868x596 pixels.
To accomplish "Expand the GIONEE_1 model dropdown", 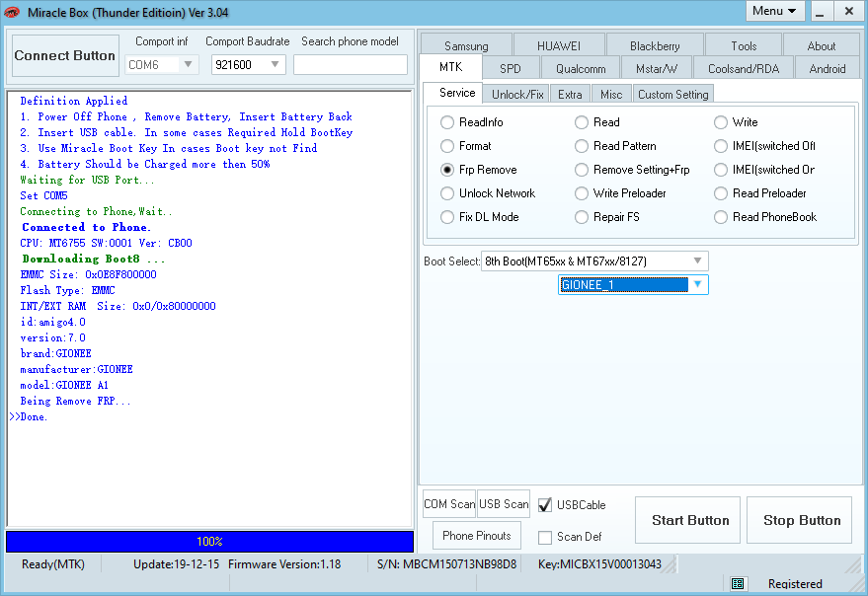I will 633,285.
